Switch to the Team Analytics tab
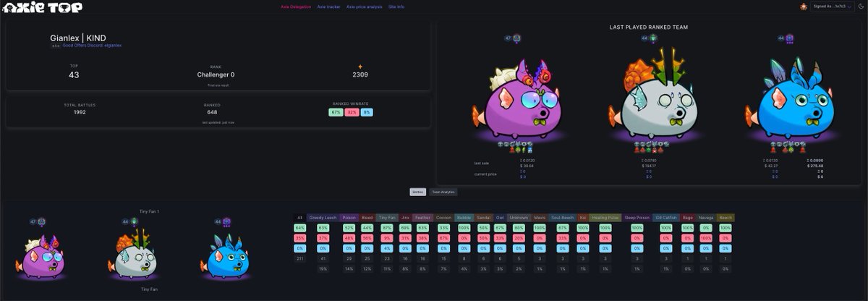This screenshot has width=868, height=301. pyautogui.click(x=443, y=192)
